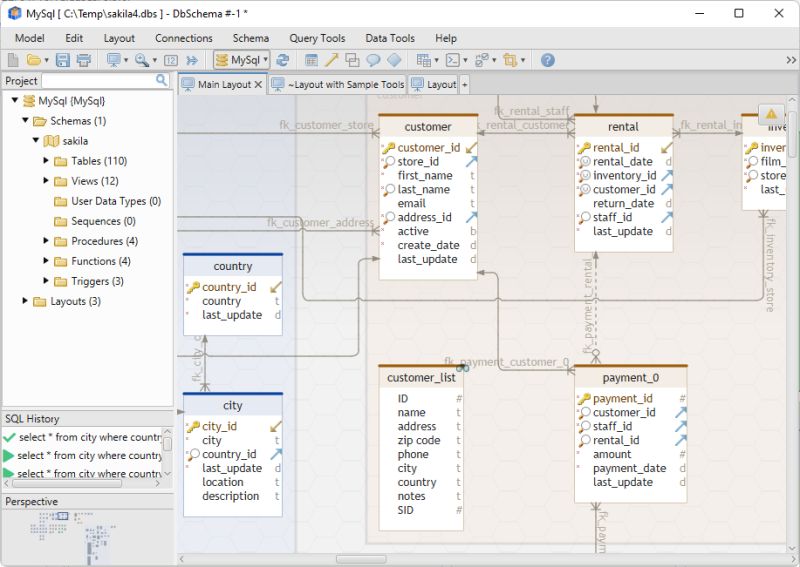Viewport: 800px width, 567px height.
Task: Open the Layout menu
Action: [x=119, y=38]
